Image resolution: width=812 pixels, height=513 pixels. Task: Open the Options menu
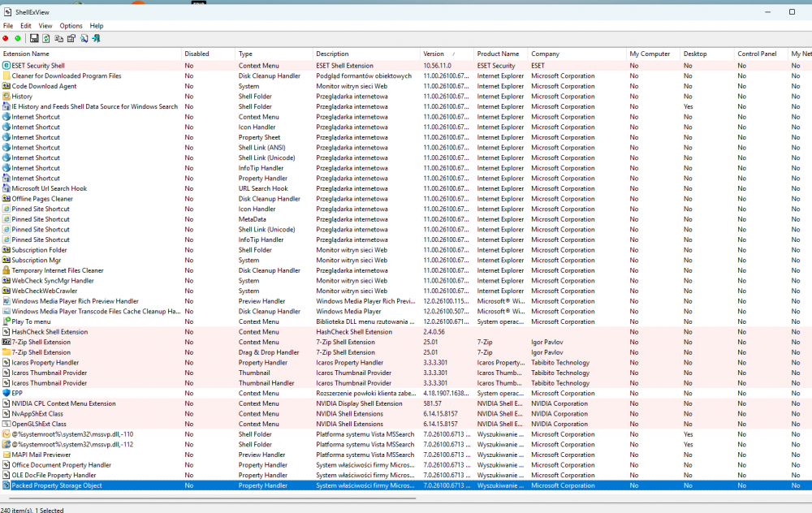pos(71,26)
